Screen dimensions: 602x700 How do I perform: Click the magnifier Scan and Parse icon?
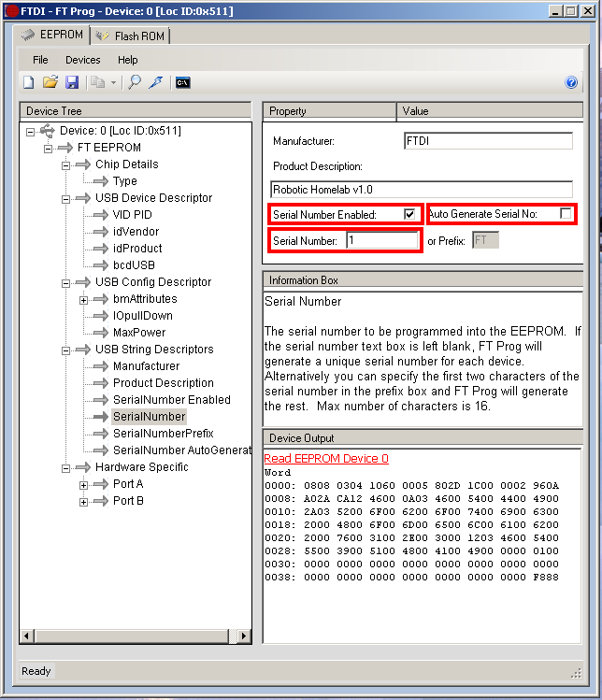[135, 82]
